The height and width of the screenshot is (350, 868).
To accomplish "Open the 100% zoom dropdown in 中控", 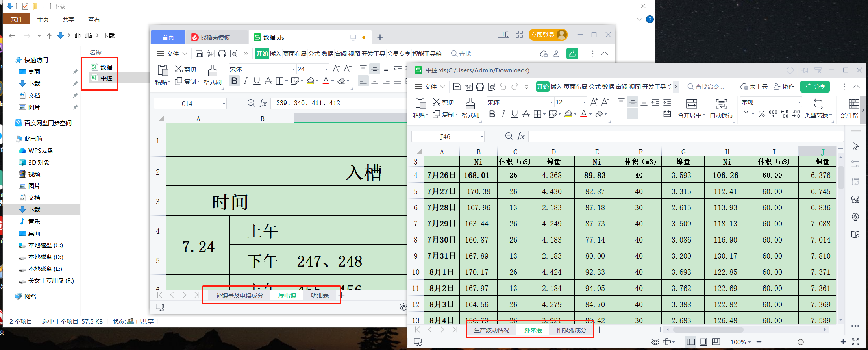I will click(749, 342).
